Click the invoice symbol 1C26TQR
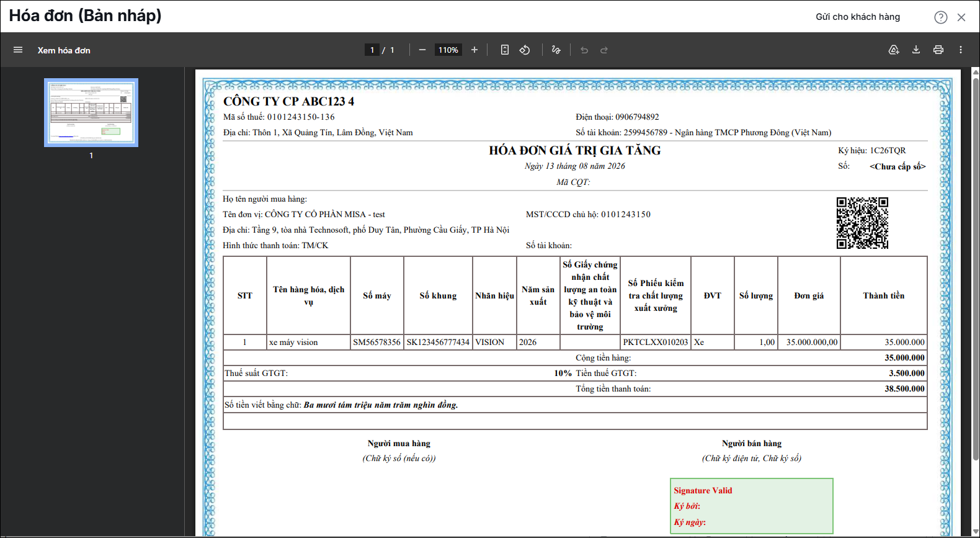 tap(888, 150)
